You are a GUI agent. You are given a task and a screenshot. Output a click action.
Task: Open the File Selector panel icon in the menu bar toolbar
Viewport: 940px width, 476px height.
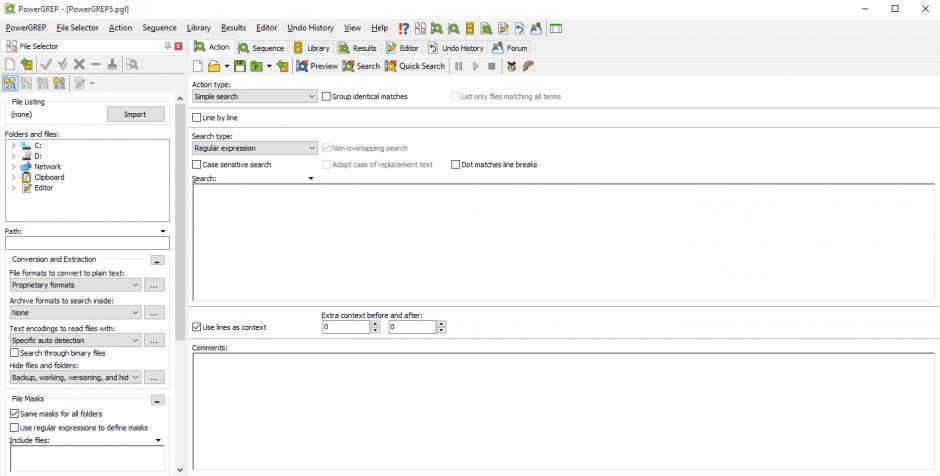[x=420, y=28]
